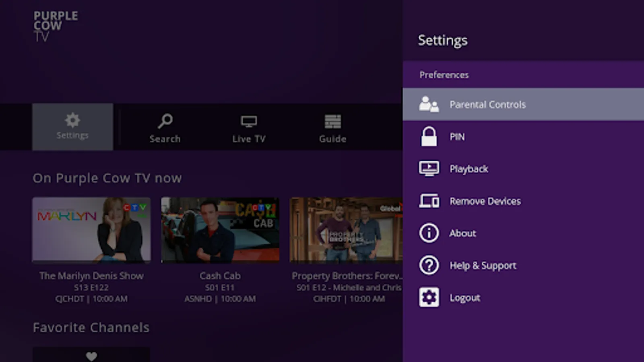
Task: Click the Cash Cab title text
Action: [220, 276]
